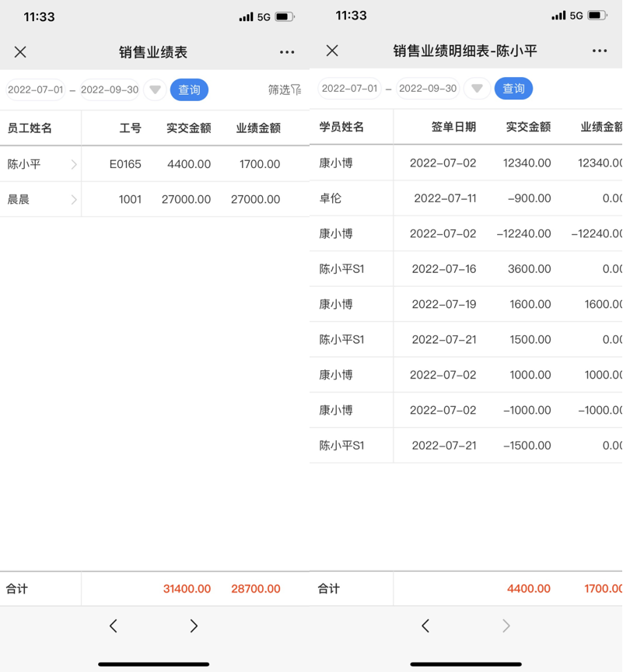
Task: Edit start date 2022-07-01 in 销售业绩表
Action: tap(36, 90)
